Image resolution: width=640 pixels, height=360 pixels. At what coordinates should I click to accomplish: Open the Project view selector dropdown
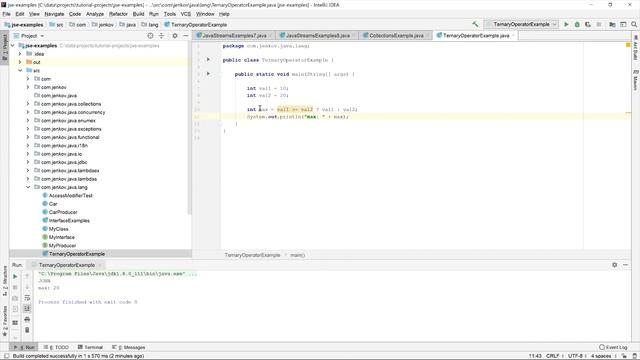(29, 36)
